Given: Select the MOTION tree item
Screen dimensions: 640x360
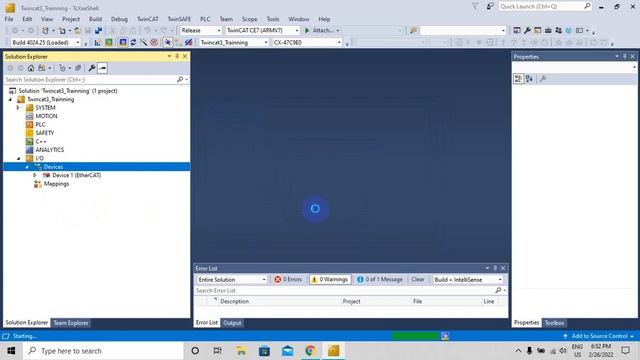Looking at the screenshot, I should [46, 116].
